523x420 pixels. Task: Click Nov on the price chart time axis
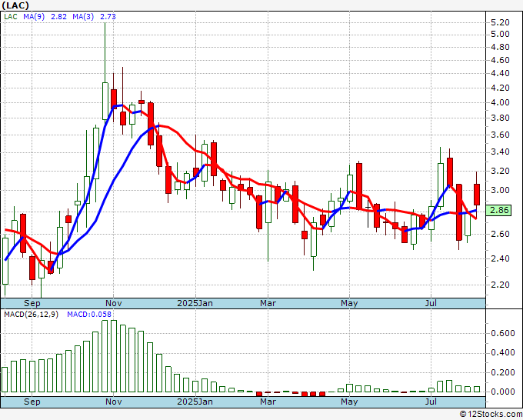113,303
